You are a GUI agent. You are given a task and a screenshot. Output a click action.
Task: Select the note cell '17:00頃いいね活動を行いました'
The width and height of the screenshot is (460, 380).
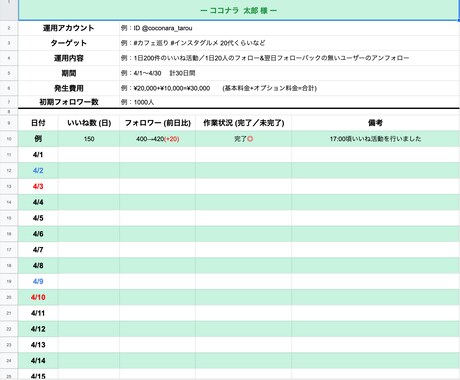pyautogui.click(x=375, y=139)
